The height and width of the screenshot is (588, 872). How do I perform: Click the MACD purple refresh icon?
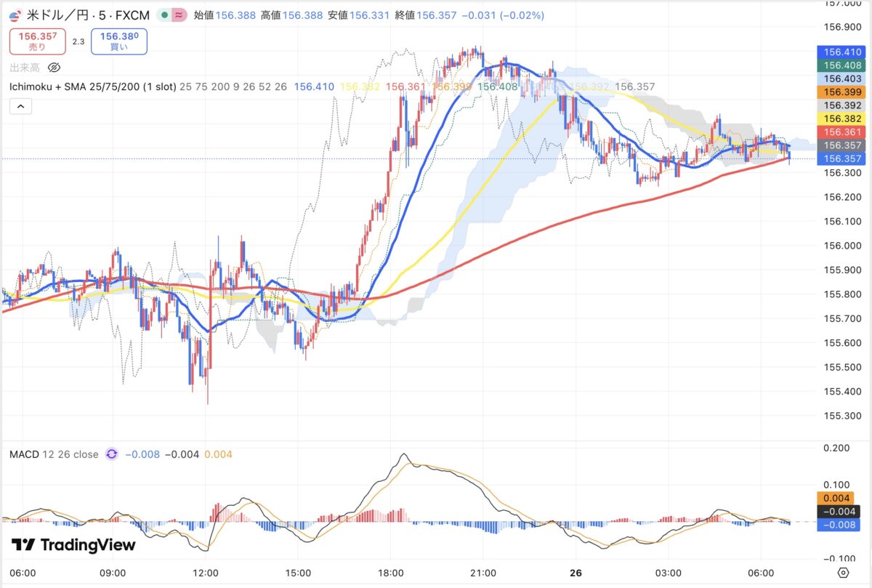[x=112, y=454]
